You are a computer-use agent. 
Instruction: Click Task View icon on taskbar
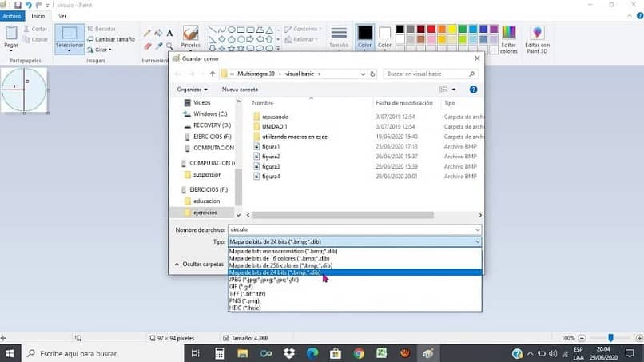196,353
